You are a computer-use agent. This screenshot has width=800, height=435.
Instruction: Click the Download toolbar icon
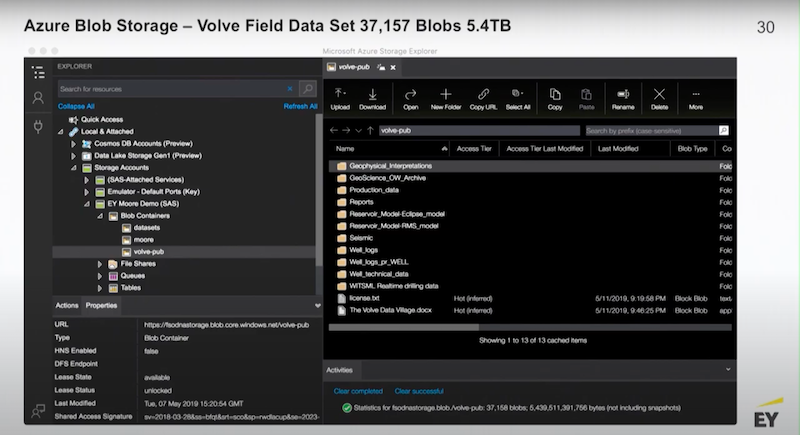click(x=372, y=94)
